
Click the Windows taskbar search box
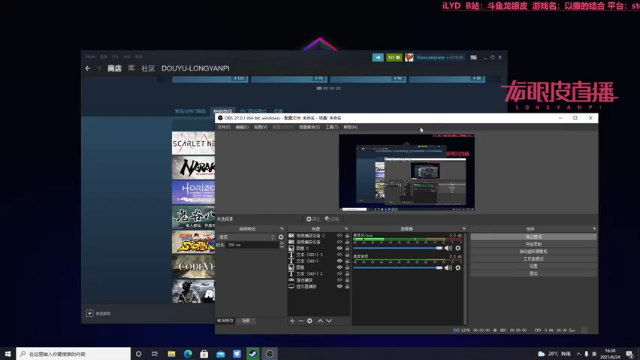(x=73, y=354)
